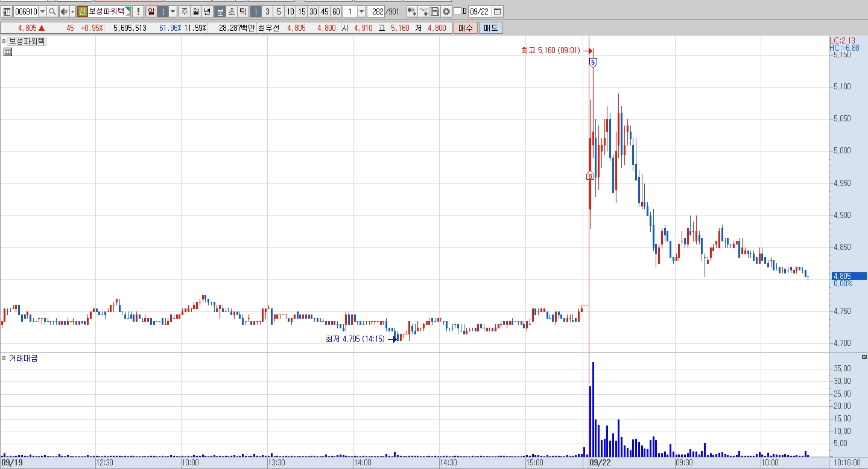The height and width of the screenshot is (469, 868).
Task: Open the layout panel icon at toolbar start
Action: (7, 11)
